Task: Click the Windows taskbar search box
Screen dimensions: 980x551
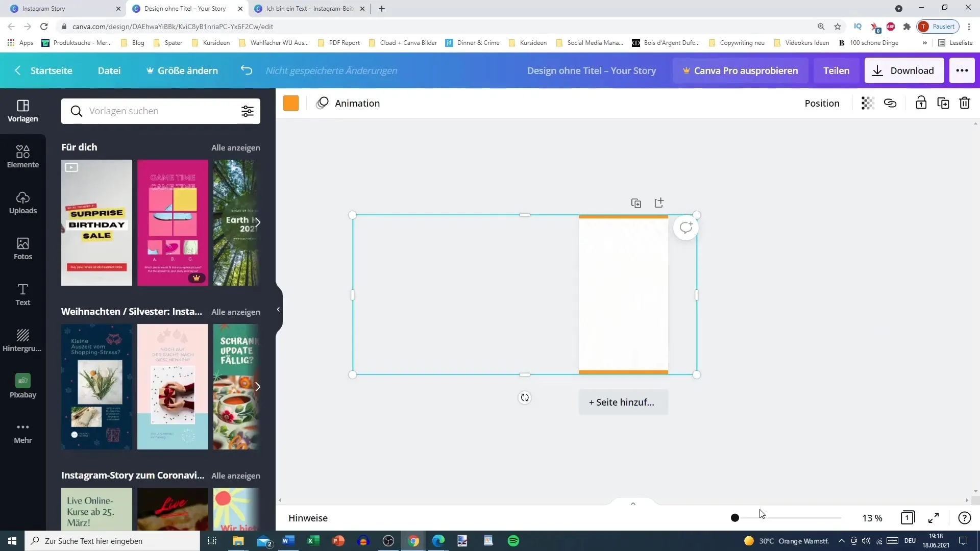Action: (x=112, y=541)
